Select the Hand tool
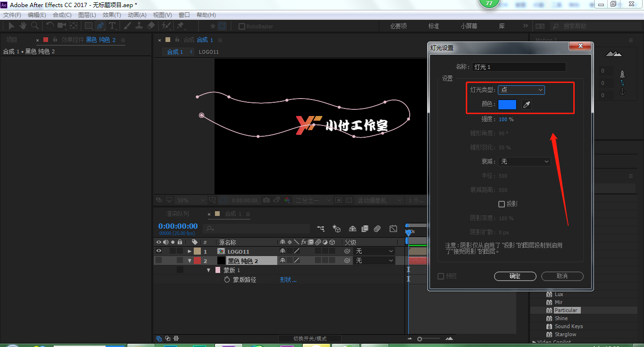Image resolution: width=644 pixels, height=347 pixels. coord(23,26)
